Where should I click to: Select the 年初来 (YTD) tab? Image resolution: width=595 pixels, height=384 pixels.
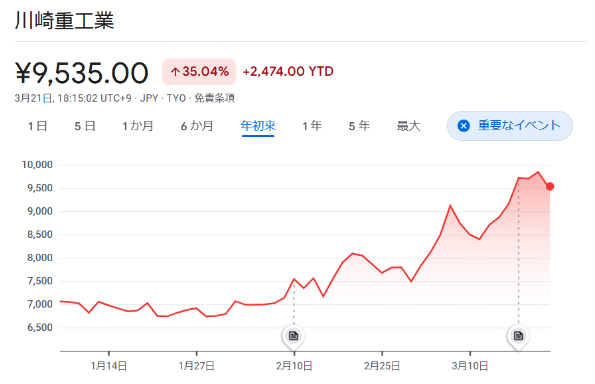(x=258, y=126)
